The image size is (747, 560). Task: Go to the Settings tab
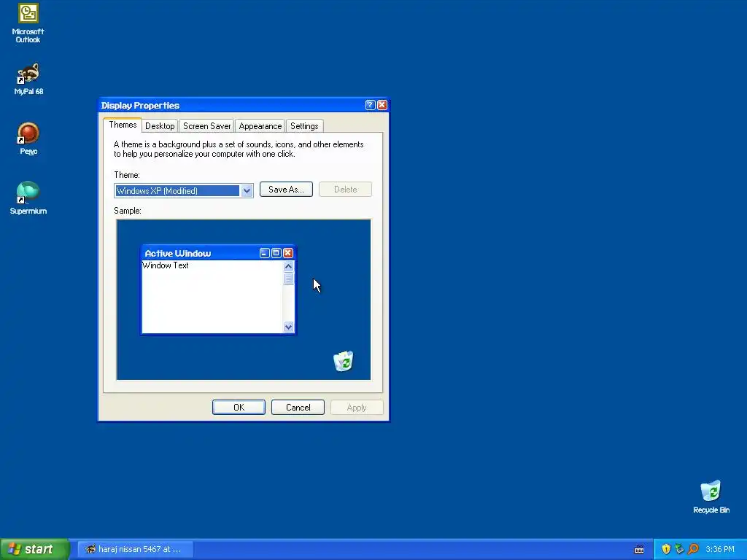point(304,125)
